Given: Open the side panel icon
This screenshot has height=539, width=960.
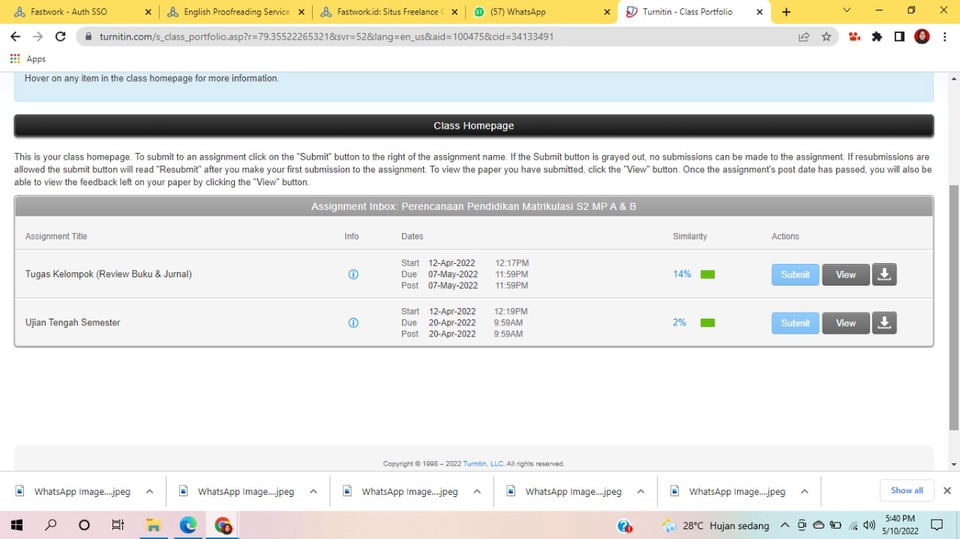Looking at the screenshot, I should pyautogui.click(x=899, y=37).
